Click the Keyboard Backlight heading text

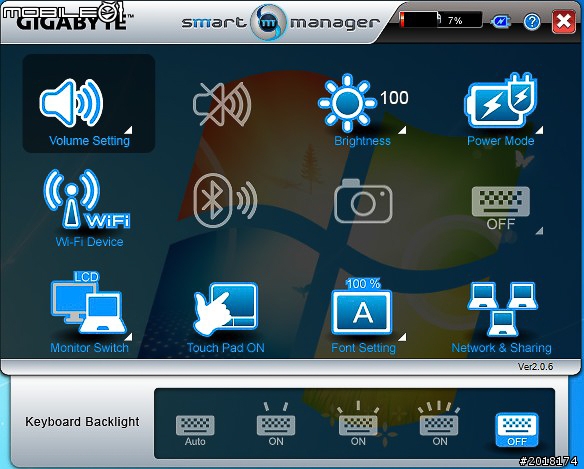click(x=82, y=422)
